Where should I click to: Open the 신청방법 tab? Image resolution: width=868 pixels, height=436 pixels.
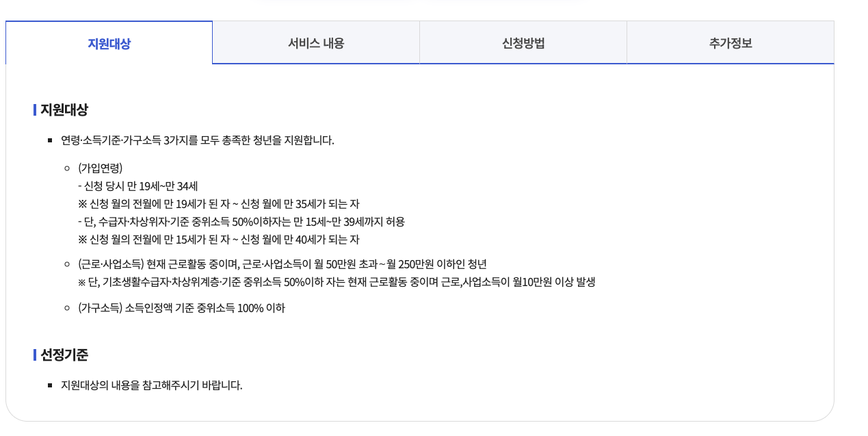point(523,42)
